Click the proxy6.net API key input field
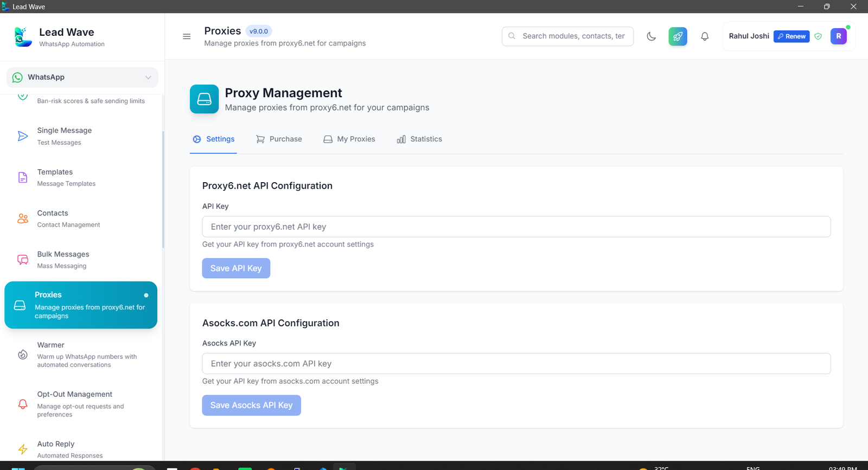The height and width of the screenshot is (470, 868). pyautogui.click(x=516, y=227)
